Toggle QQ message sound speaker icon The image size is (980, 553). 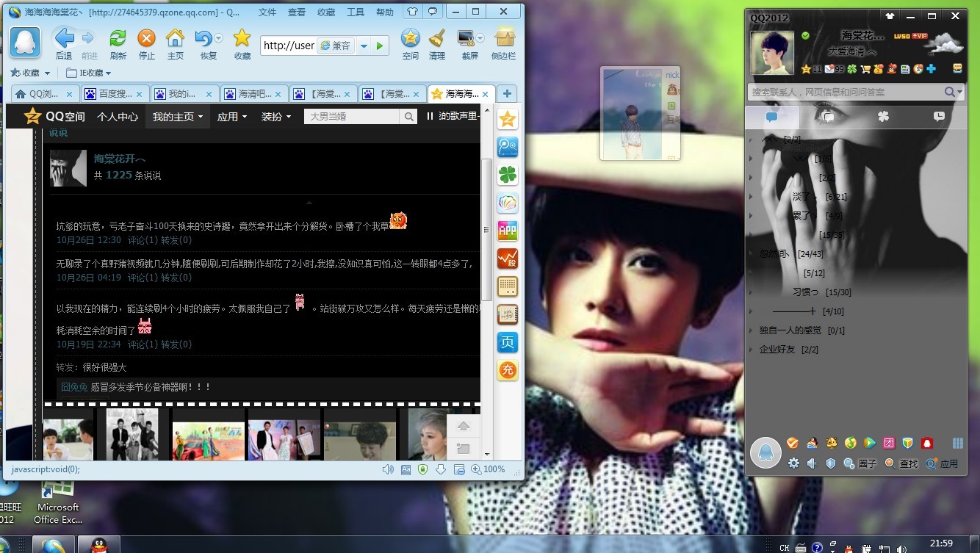[x=812, y=463]
